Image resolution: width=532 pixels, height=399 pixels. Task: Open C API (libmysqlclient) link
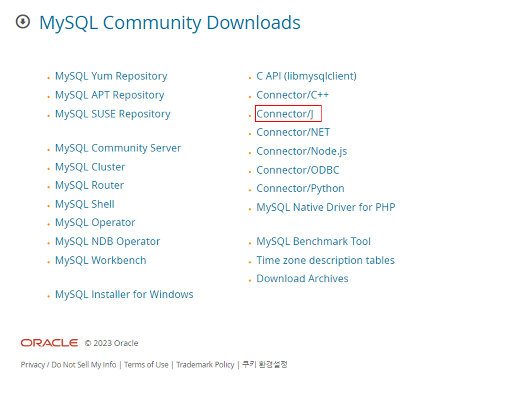pos(307,76)
